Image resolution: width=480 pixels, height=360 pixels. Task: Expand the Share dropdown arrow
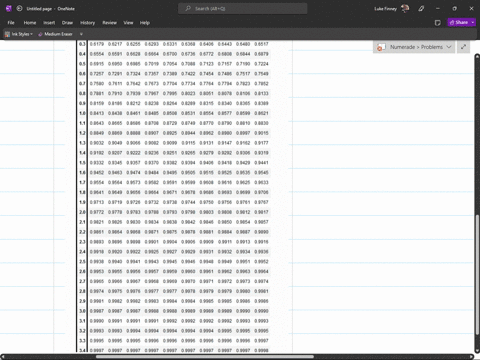click(473, 22)
